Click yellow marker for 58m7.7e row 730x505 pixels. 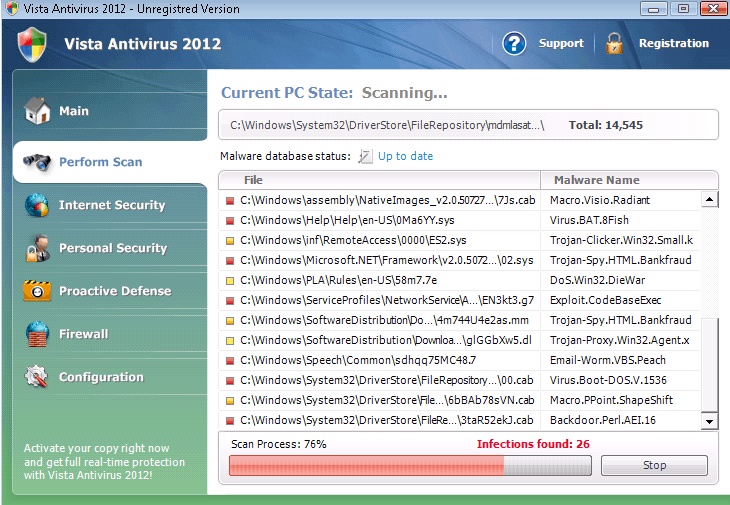pyautogui.click(x=230, y=281)
